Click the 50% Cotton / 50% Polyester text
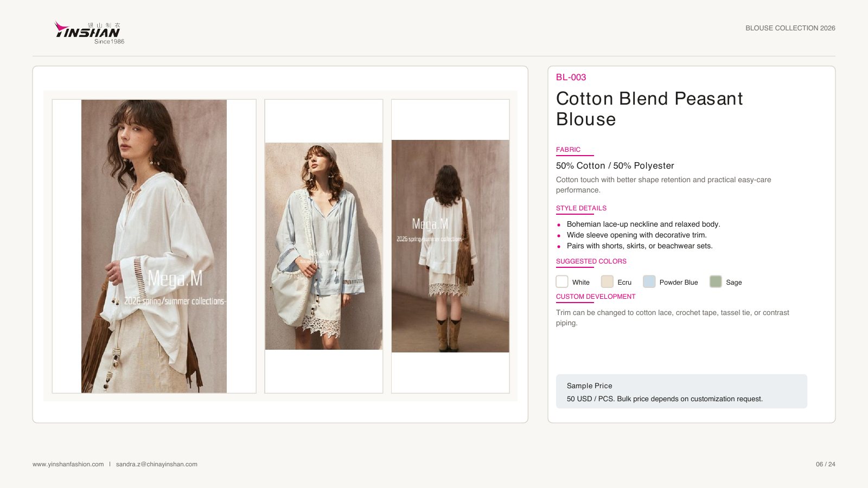 pos(615,166)
